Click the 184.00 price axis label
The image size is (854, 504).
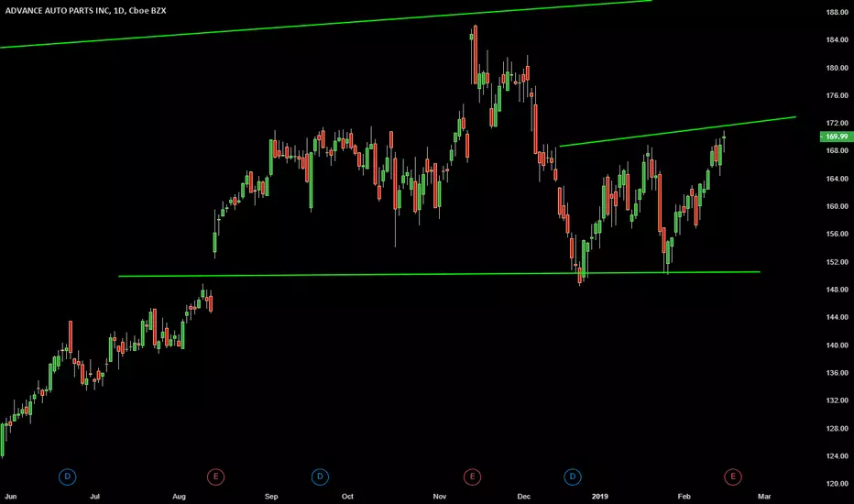click(837, 39)
